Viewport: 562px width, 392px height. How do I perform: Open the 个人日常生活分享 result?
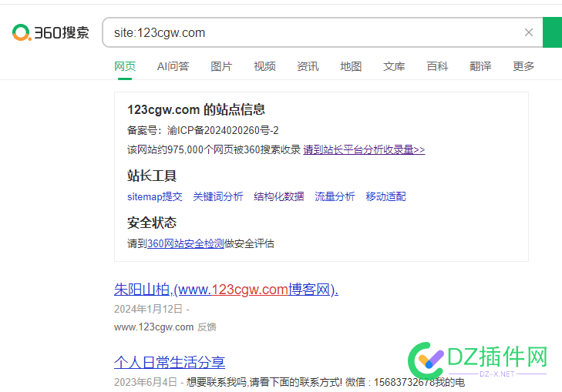click(170, 362)
